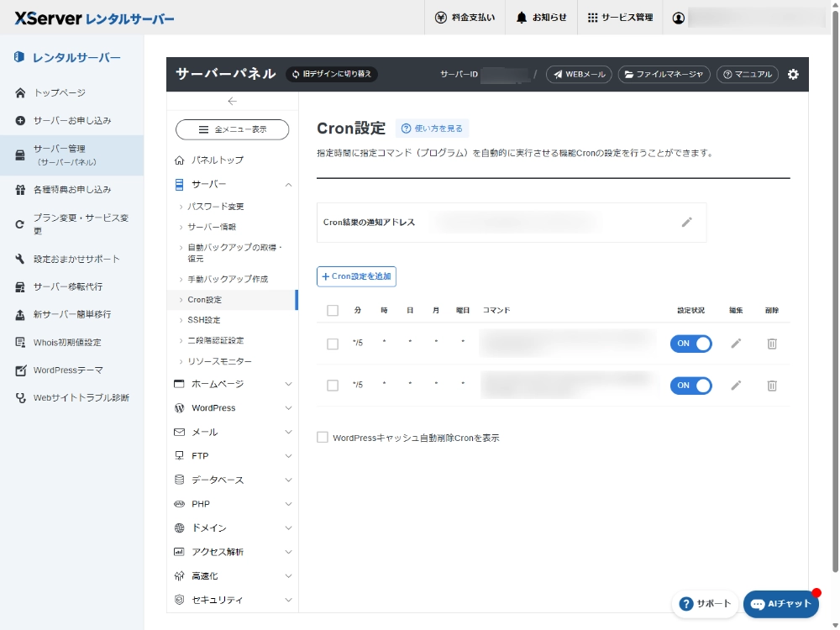Click edit pencil for the first Cron job
Screen dimensions: 840x630
[x=736, y=344]
